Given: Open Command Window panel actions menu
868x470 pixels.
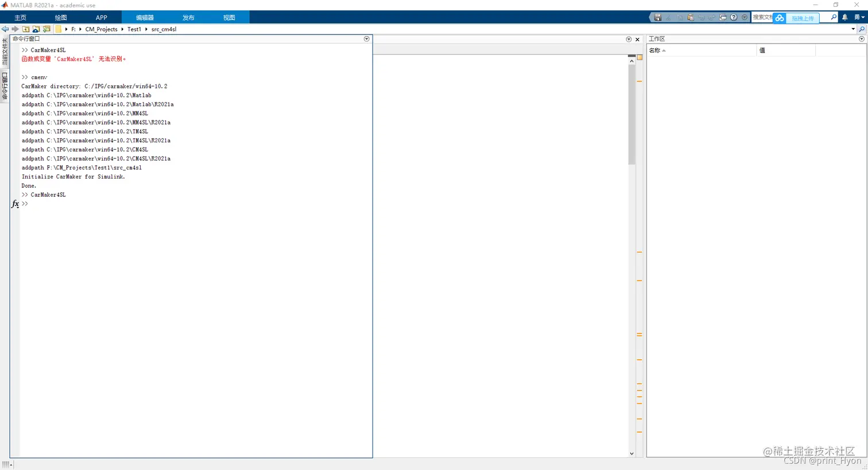Looking at the screenshot, I should (367, 39).
